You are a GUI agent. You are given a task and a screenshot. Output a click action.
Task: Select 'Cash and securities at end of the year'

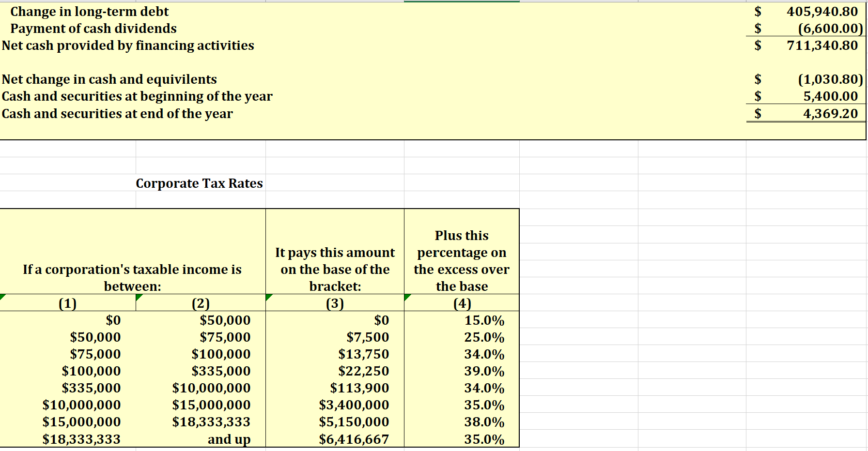pyautogui.click(x=117, y=114)
